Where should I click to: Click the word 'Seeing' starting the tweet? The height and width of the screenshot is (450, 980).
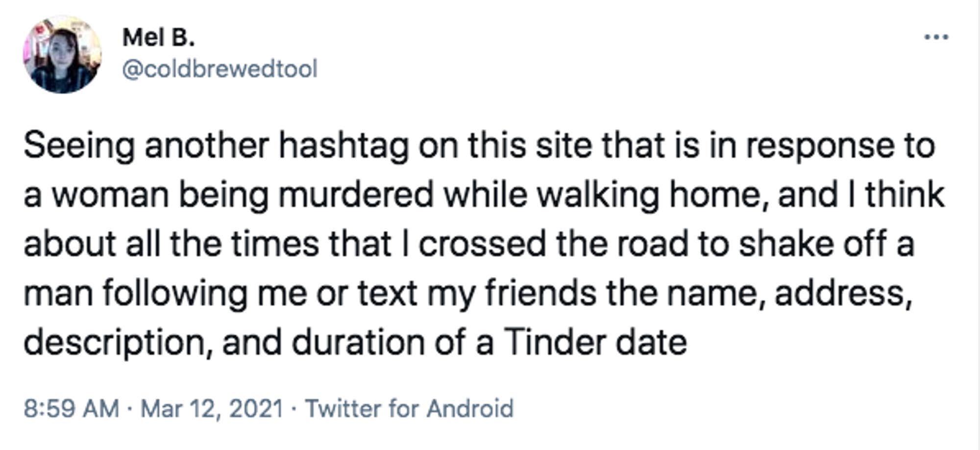pos(79,146)
